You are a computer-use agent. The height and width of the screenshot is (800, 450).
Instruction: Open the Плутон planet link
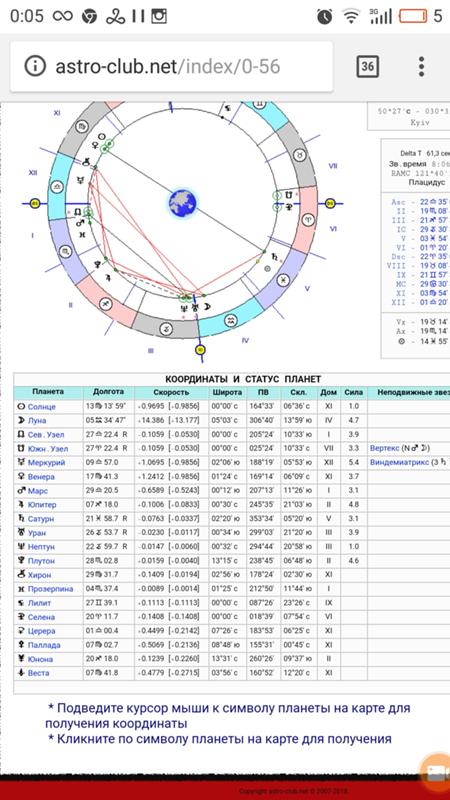41,561
